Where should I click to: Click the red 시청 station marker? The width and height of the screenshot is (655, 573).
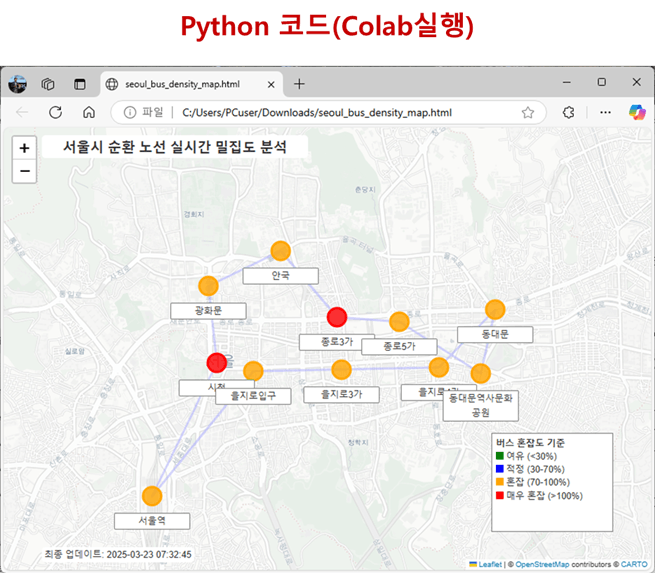click(216, 363)
